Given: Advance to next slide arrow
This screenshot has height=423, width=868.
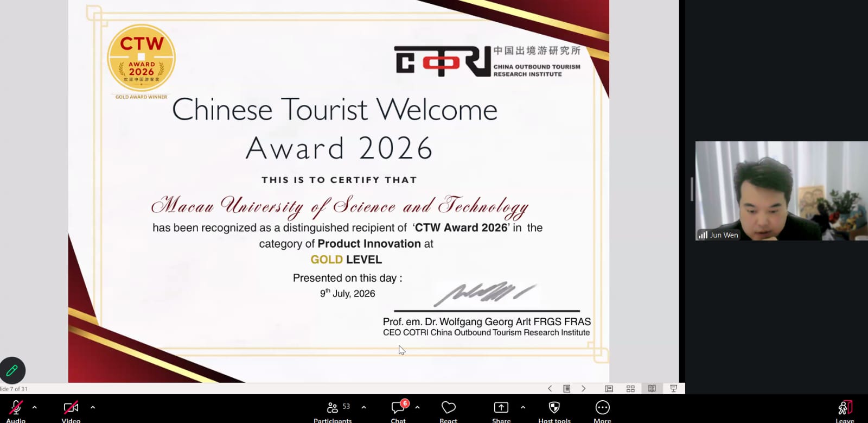Looking at the screenshot, I should 584,388.
